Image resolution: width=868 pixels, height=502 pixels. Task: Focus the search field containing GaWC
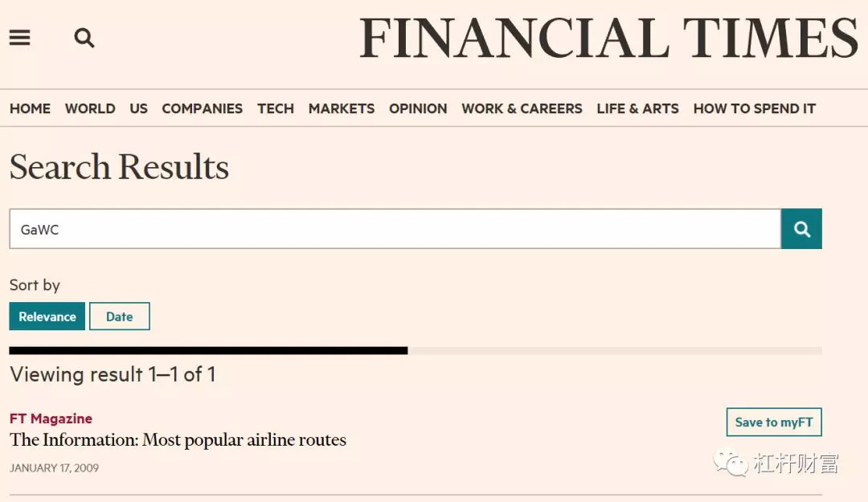[394, 229]
